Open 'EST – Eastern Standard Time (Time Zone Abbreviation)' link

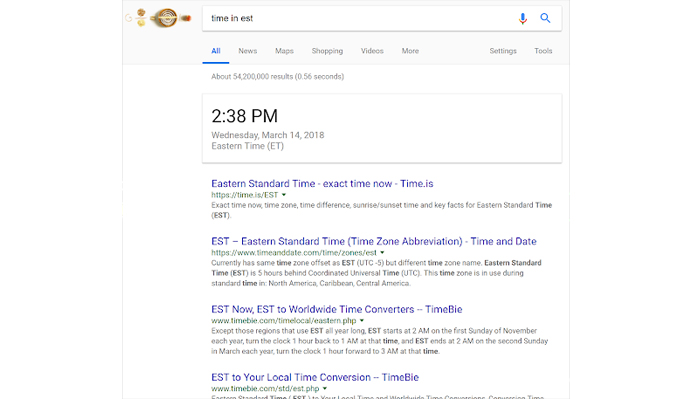pyautogui.click(x=374, y=241)
